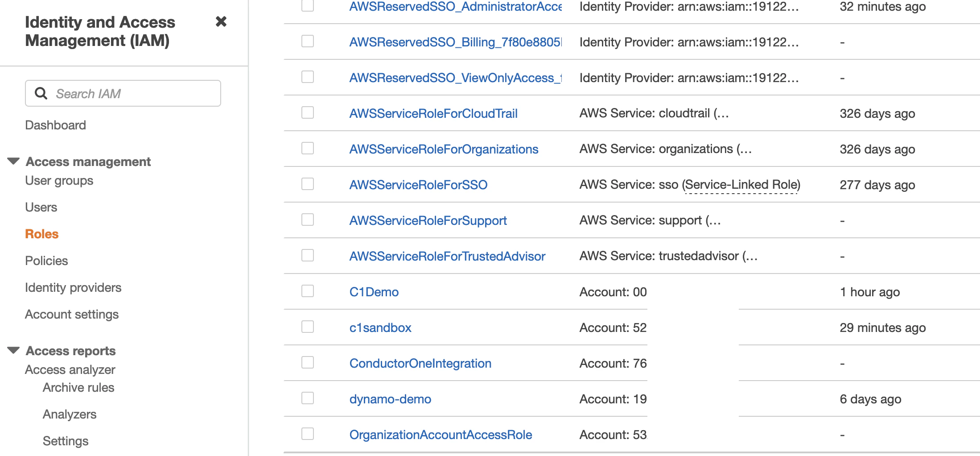Image resolution: width=980 pixels, height=456 pixels.
Task: Select the OrganizationAccountAccessRole checkbox
Action: pyautogui.click(x=308, y=434)
